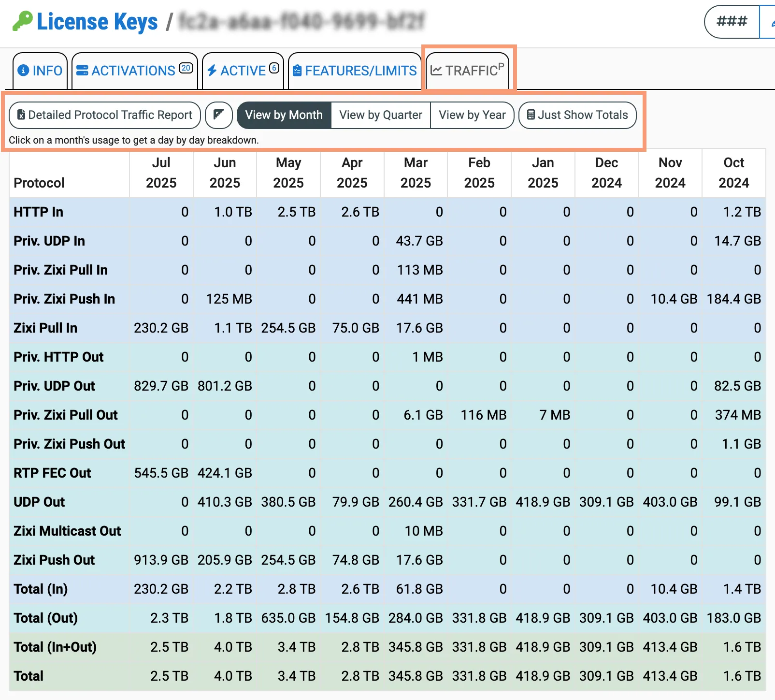Toggle Just Show Totals

pos(577,115)
